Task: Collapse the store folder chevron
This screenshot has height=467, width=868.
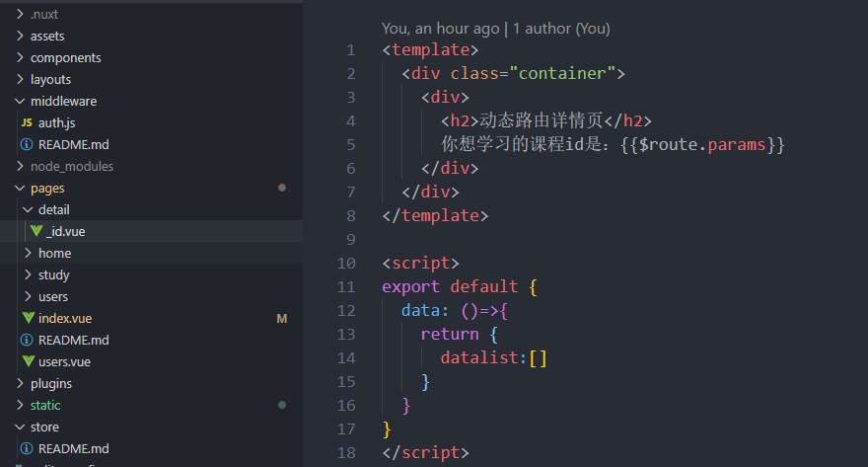Action: (20, 428)
